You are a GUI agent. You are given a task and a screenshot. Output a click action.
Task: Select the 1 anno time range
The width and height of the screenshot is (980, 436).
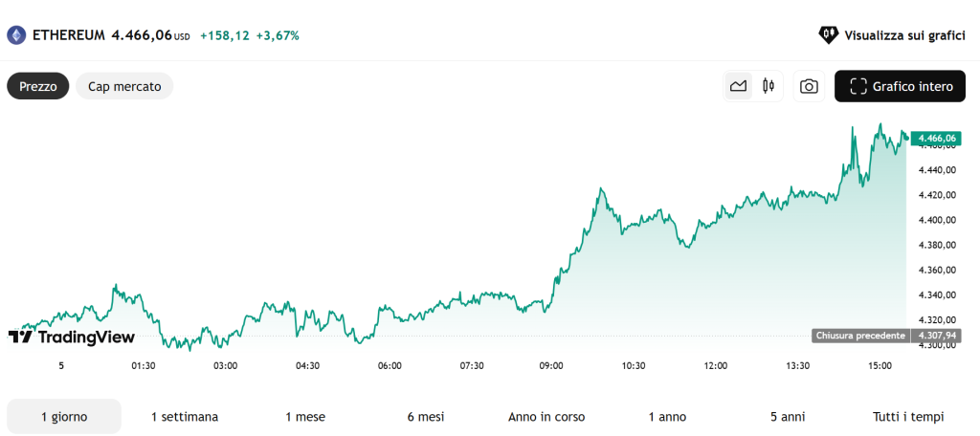(667, 417)
